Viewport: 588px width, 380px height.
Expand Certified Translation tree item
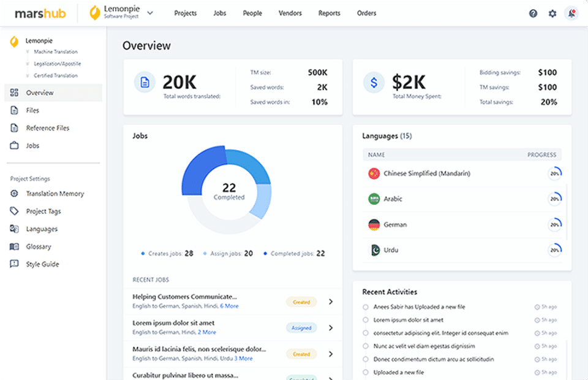[28, 75]
